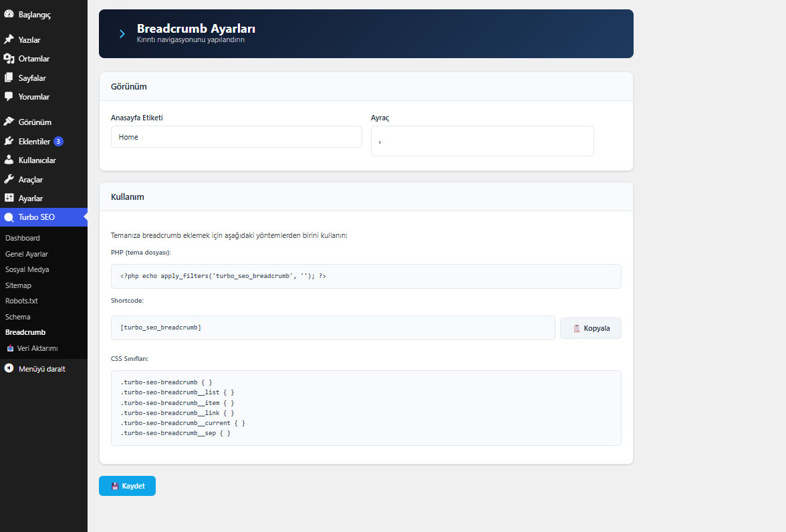Click the Kaydet save button
Screen dimensions: 786x532
pos(127,486)
